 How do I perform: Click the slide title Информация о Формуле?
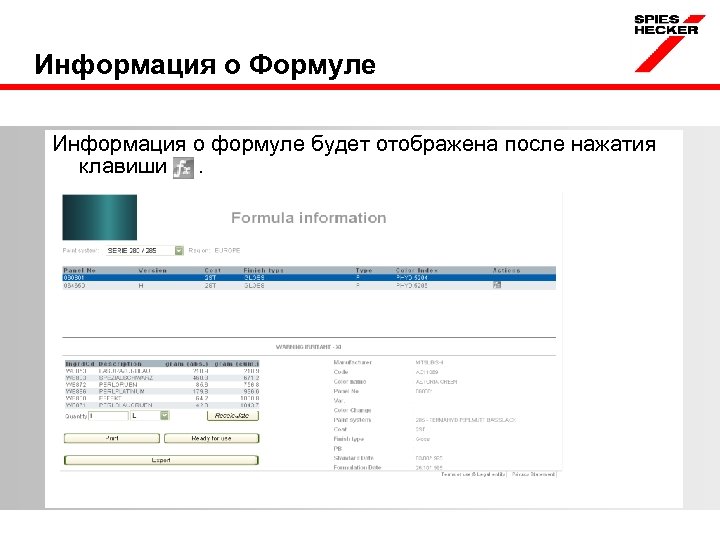point(205,64)
